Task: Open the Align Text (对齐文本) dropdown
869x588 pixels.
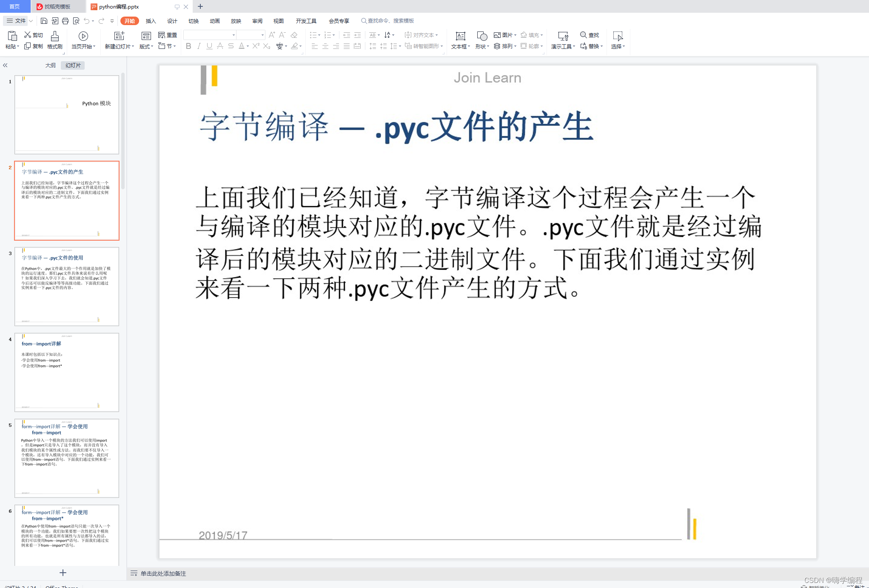Action: 421,35
